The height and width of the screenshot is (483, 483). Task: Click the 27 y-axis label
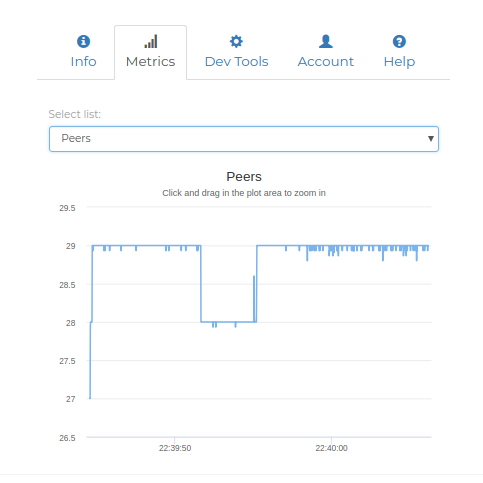pyautogui.click(x=71, y=399)
